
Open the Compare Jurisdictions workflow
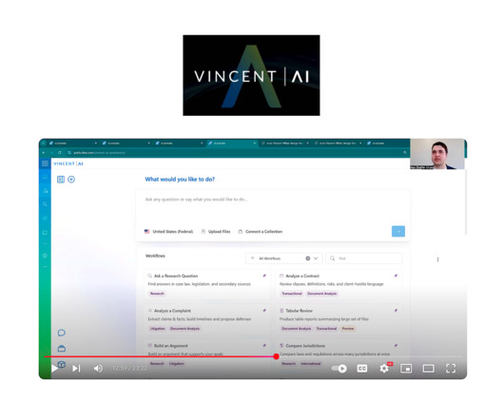[x=339, y=353]
